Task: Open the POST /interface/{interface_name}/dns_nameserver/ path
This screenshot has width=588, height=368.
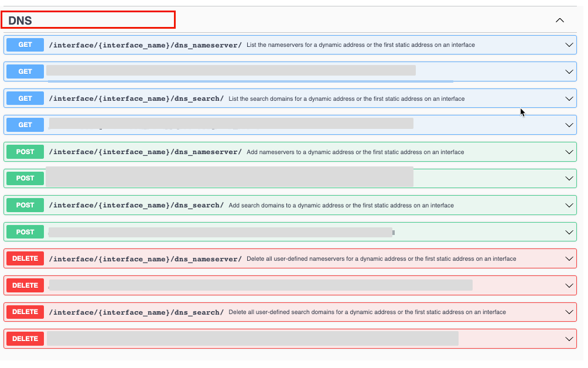Action: tap(145, 152)
